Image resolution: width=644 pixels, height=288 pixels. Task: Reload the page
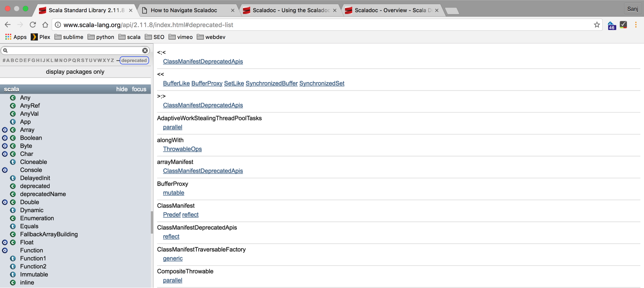pos(33,25)
